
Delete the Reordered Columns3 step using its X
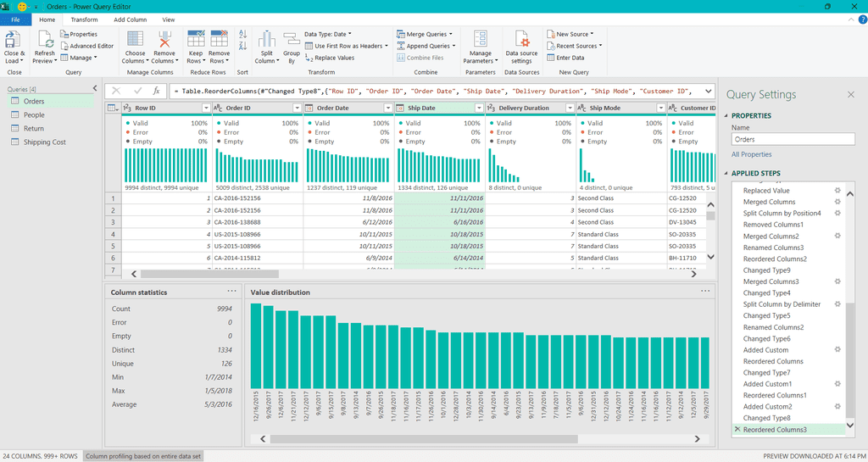point(736,430)
